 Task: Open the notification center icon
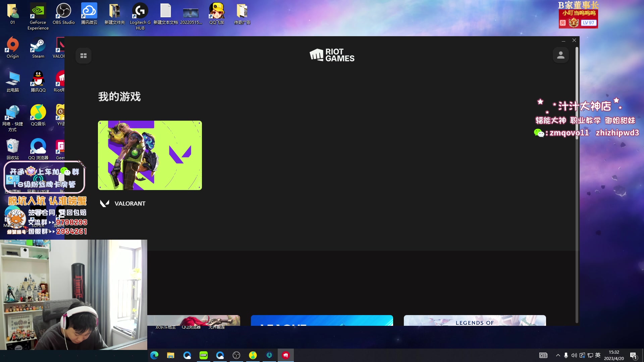click(x=634, y=356)
